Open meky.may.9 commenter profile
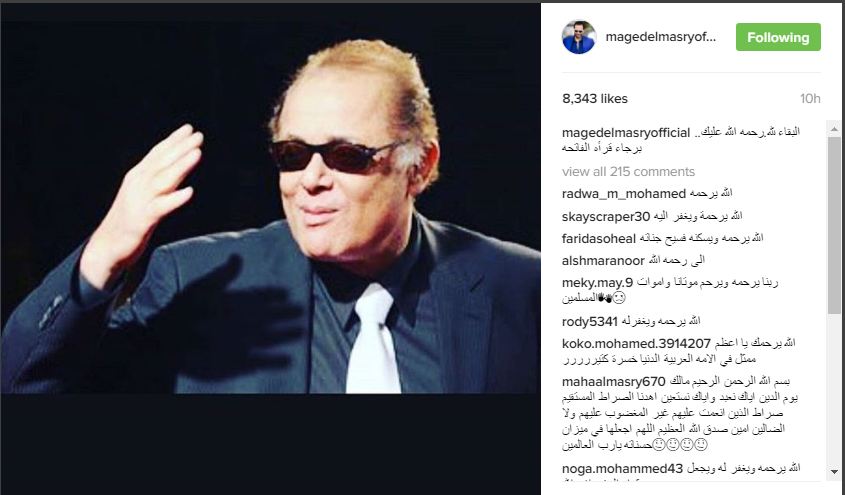The height and width of the screenshot is (495, 845). pos(598,283)
